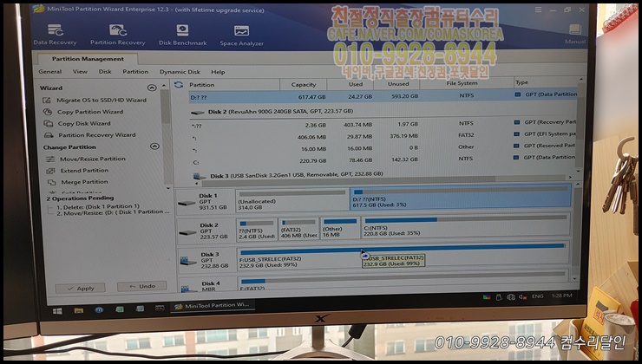Click the ENG language indicator
The image size is (642, 364).
pos(538,296)
